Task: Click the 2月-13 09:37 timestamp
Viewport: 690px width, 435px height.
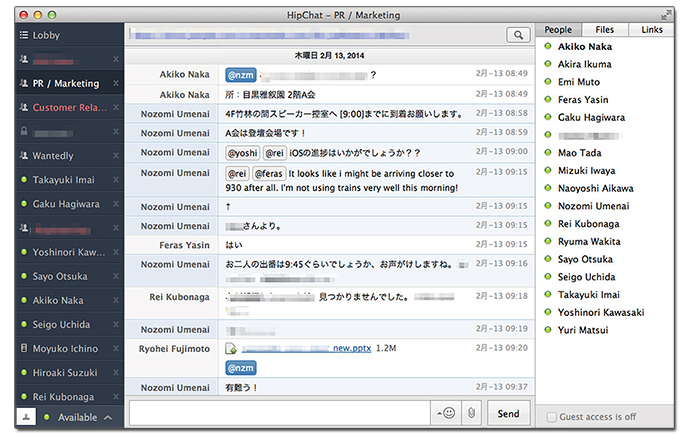Action: (501, 387)
